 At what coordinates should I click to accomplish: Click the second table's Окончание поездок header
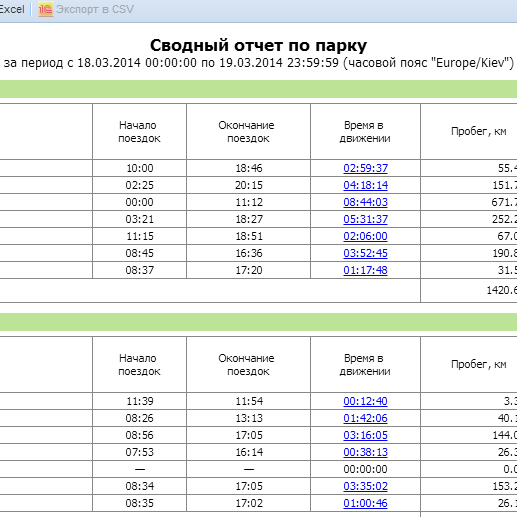(247, 365)
